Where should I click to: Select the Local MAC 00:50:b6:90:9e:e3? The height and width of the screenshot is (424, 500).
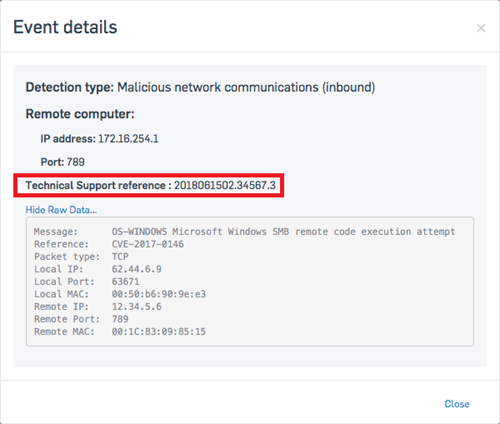click(159, 294)
